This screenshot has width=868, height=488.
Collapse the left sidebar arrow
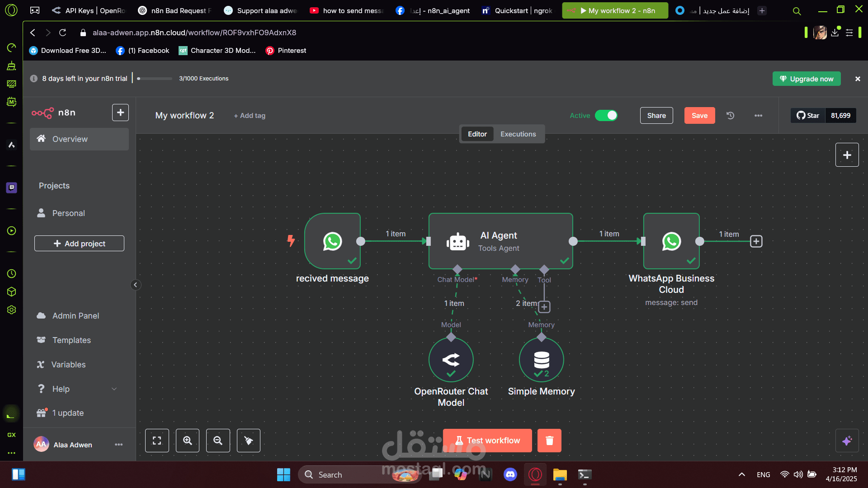point(135,285)
